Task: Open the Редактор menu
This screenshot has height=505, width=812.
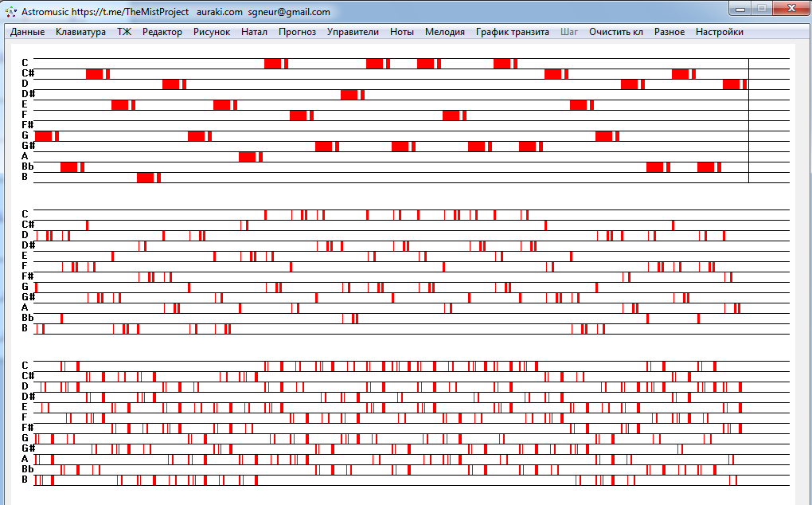Action: tap(162, 32)
